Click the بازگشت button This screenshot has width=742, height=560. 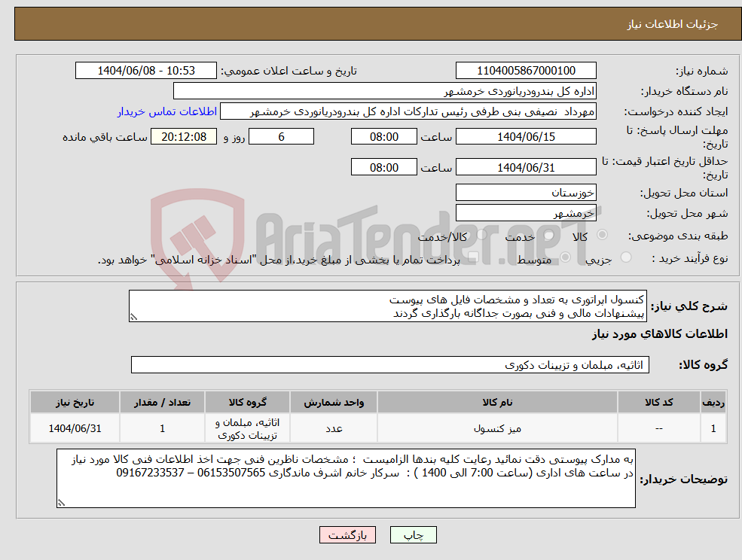tap(347, 534)
